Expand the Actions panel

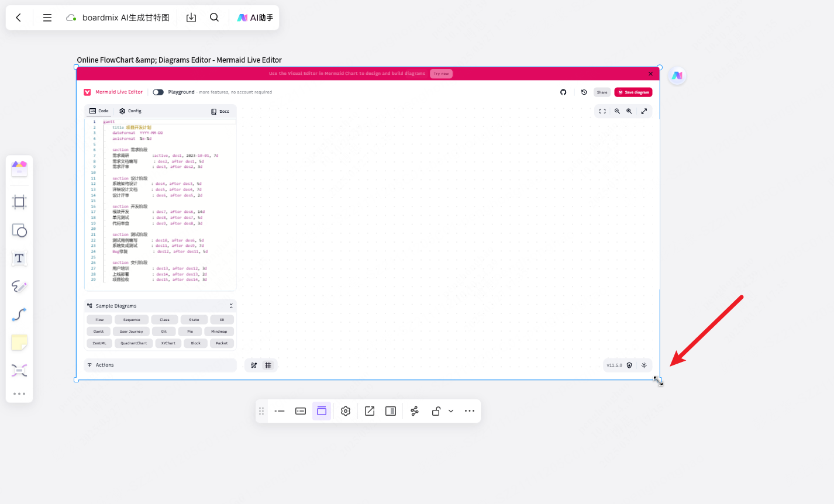(x=160, y=365)
